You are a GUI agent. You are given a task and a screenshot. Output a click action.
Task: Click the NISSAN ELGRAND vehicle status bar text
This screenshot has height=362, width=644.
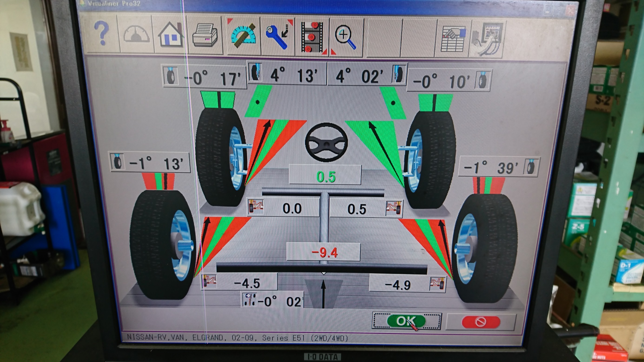[x=237, y=338]
